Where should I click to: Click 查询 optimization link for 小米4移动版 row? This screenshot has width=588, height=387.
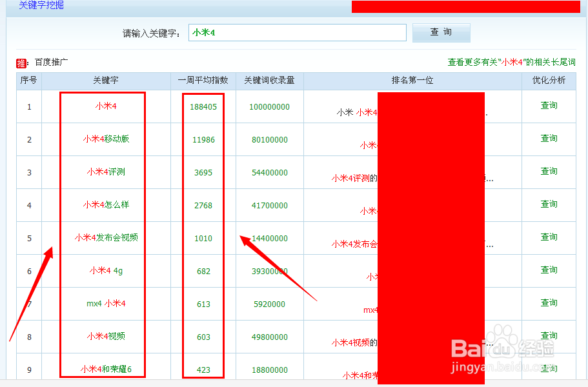point(549,139)
